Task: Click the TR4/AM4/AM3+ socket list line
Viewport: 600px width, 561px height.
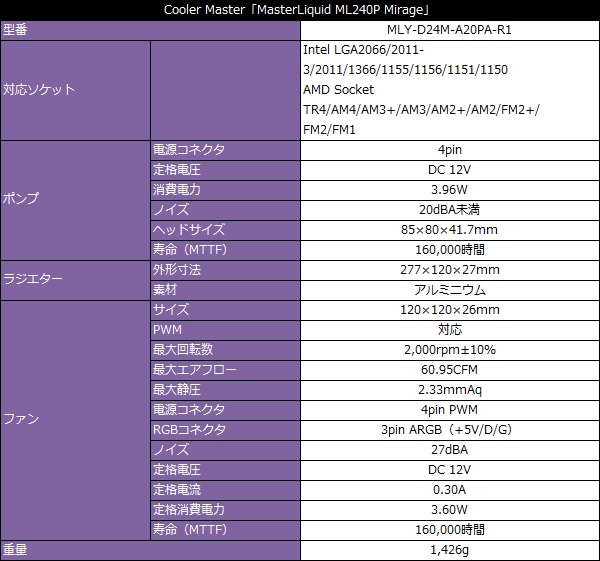Action: pyautogui.click(x=421, y=110)
